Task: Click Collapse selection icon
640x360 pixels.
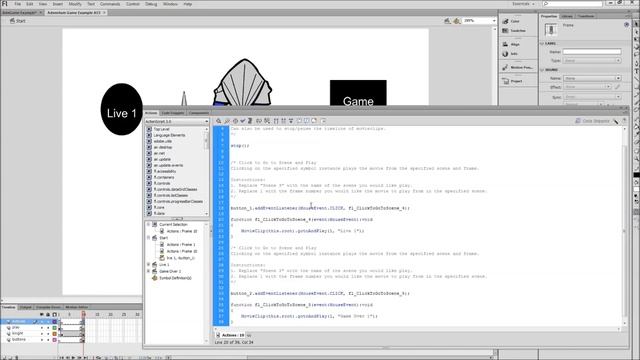Action: coord(284,121)
